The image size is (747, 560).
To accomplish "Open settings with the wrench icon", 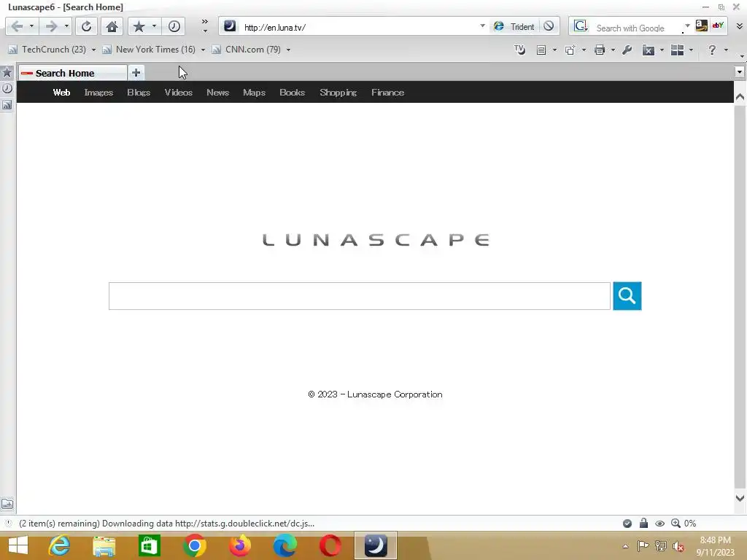I will (627, 50).
